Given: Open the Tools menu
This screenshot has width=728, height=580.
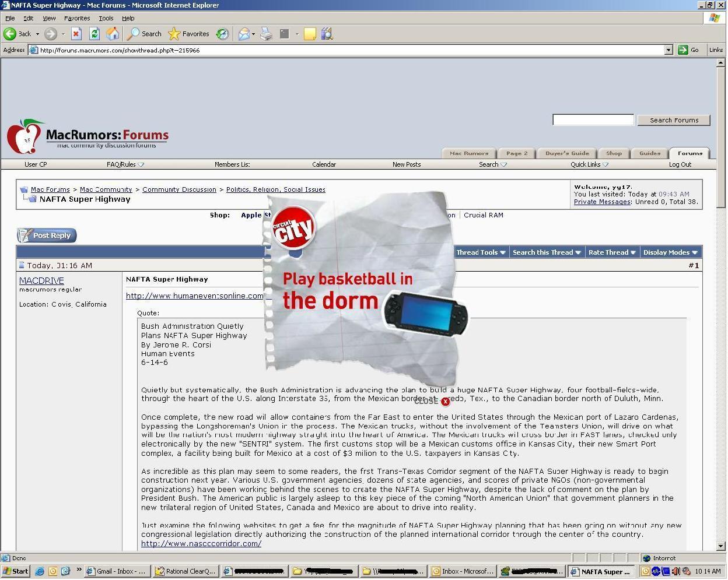Looking at the screenshot, I should [x=106, y=18].
